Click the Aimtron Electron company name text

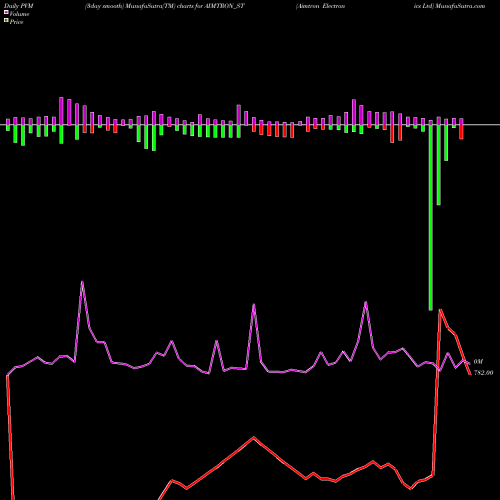(320, 6)
